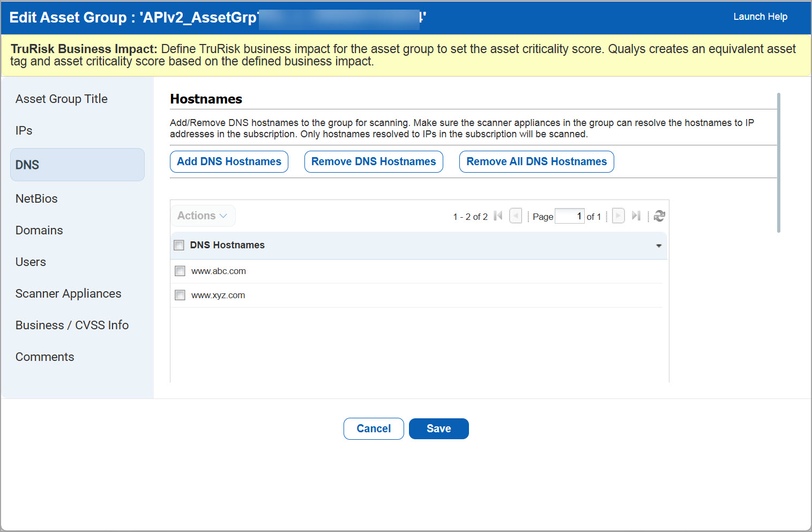This screenshot has width=812, height=532.
Task: Check the select-all checkbox in the header
Action: click(179, 245)
